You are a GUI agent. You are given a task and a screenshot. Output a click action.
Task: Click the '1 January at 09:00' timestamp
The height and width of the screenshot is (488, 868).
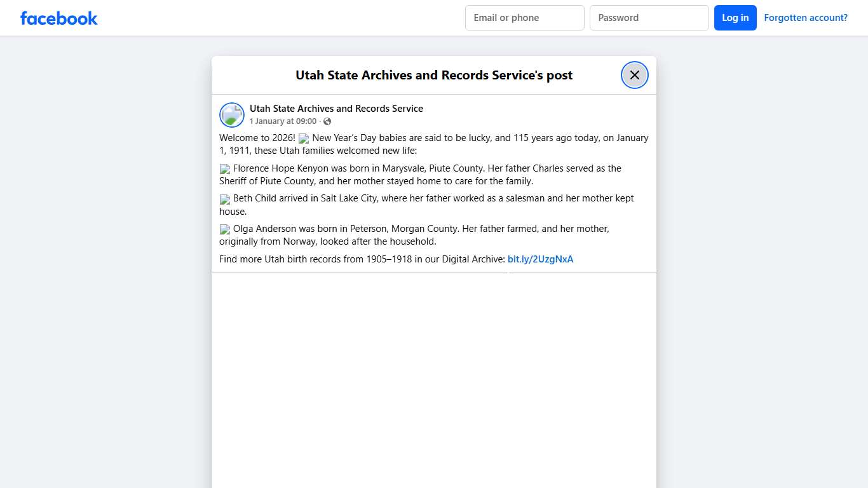(x=283, y=121)
